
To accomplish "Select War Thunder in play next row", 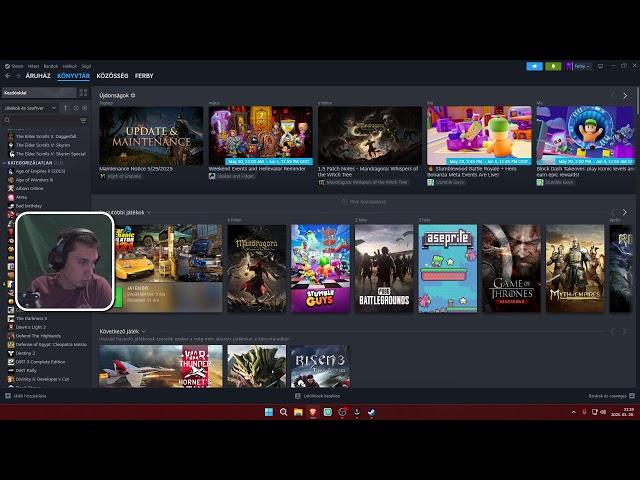I will pos(161,366).
